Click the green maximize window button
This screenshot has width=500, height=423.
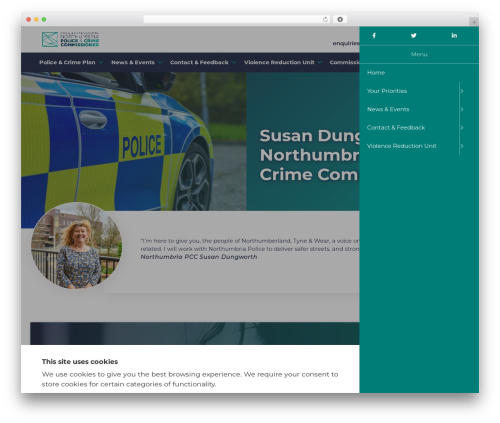click(x=44, y=19)
